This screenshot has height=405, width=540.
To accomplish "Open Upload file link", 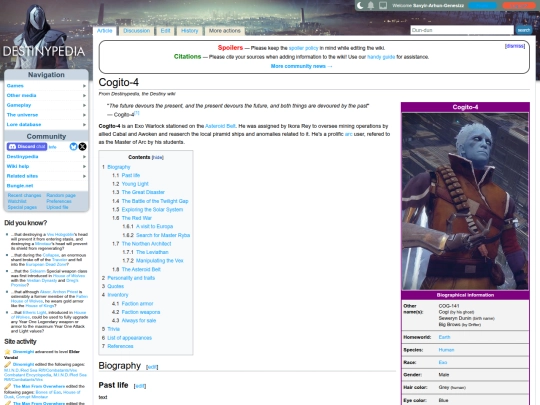I will coord(57,207).
